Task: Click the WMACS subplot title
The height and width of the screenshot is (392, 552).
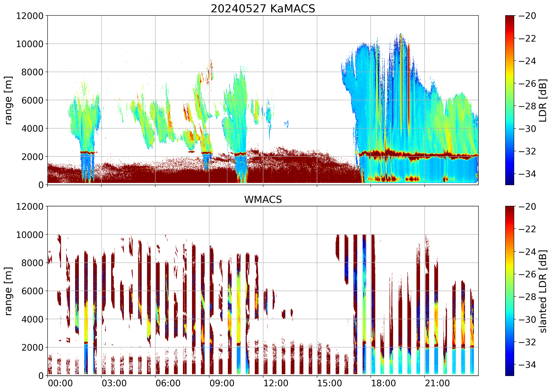Action: (263, 200)
